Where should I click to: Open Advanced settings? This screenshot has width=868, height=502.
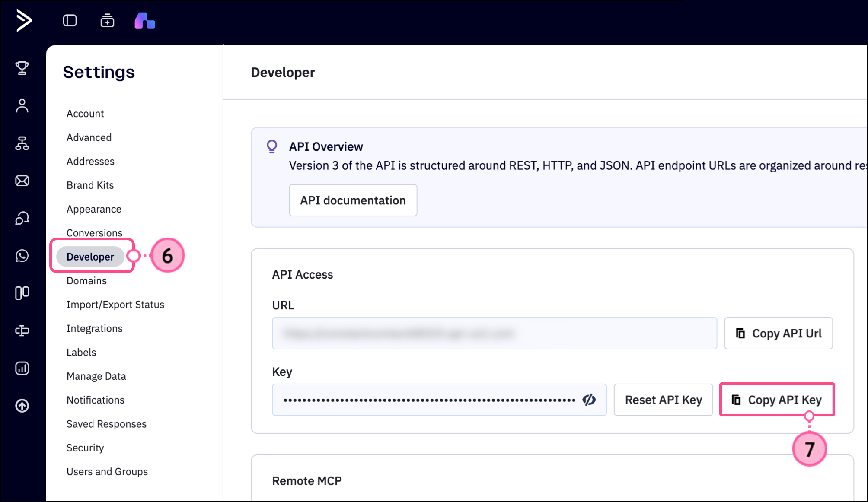(89, 137)
